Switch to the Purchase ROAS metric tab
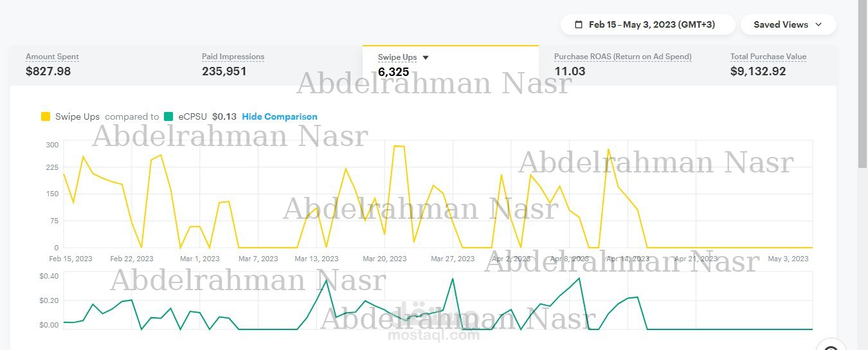The height and width of the screenshot is (350, 868). (x=627, y=65)
